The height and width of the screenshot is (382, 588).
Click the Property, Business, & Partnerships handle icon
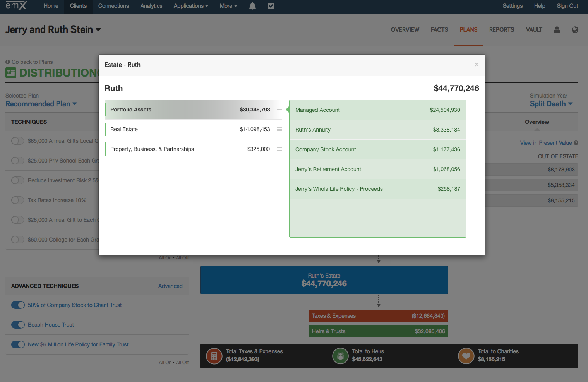tap(279, 149)
